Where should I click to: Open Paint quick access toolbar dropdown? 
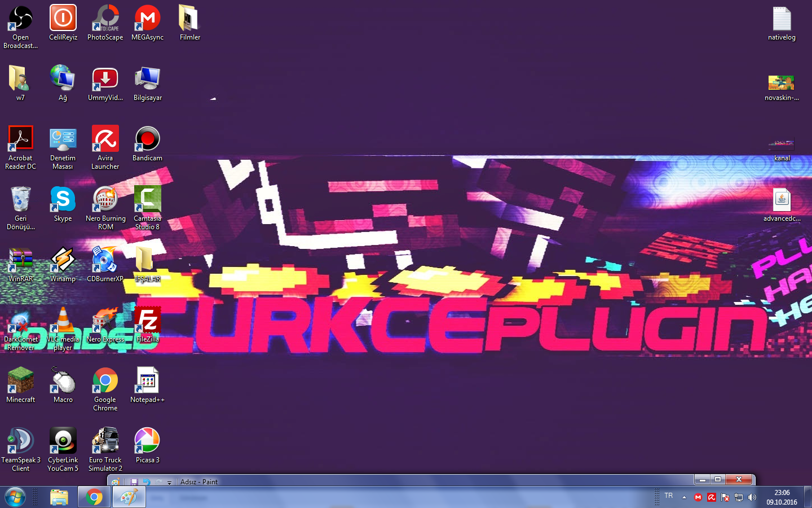[x=169, y=483]
